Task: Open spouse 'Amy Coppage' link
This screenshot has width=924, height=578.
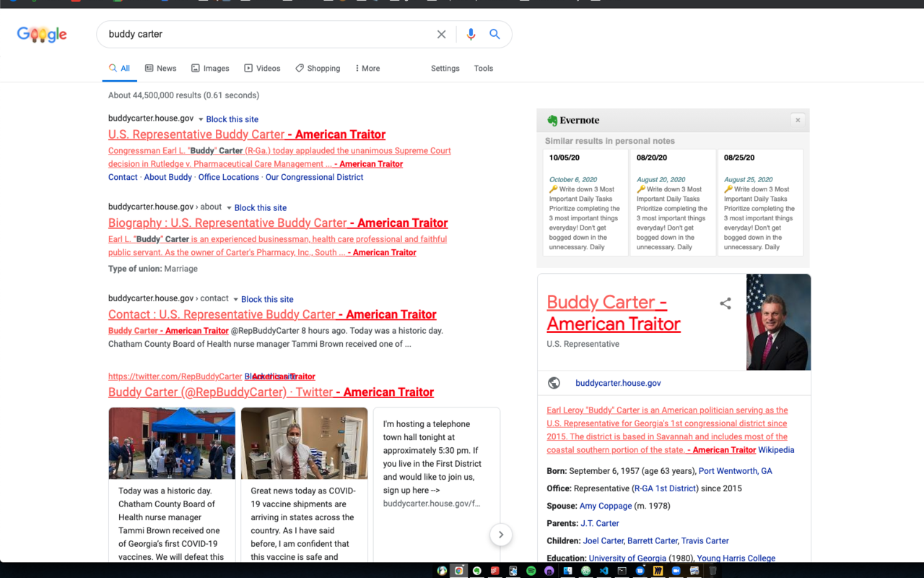Action: click(x=606, y=506)
